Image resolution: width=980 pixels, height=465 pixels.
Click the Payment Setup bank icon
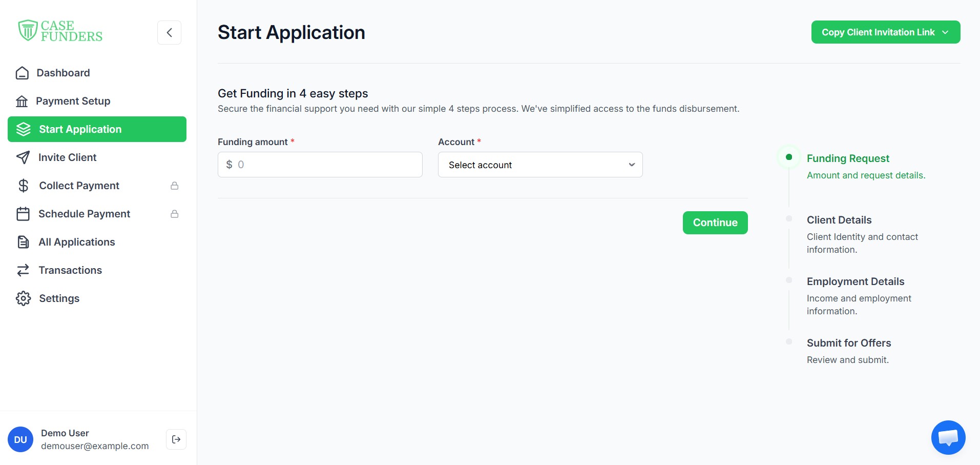(x=22, y=101)
